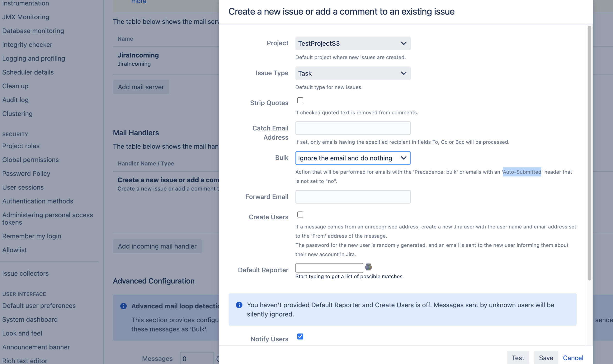Viewport: 613px width, 364px height.
Task: Navigate to Authentication methods settings
Action: 37,201
